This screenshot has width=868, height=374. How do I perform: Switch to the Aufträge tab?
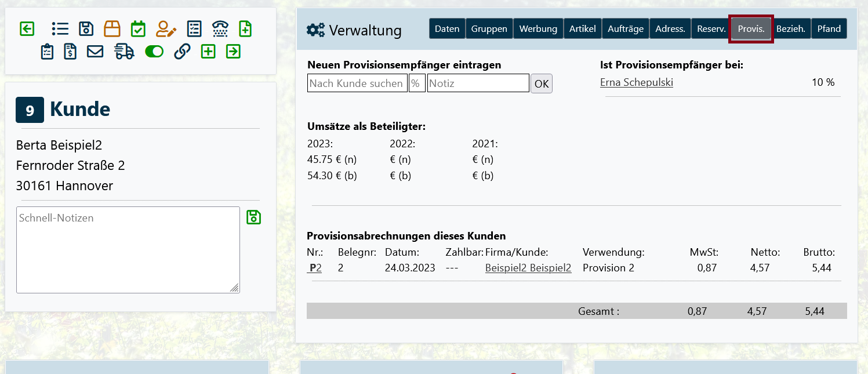[x=626, y=29]
